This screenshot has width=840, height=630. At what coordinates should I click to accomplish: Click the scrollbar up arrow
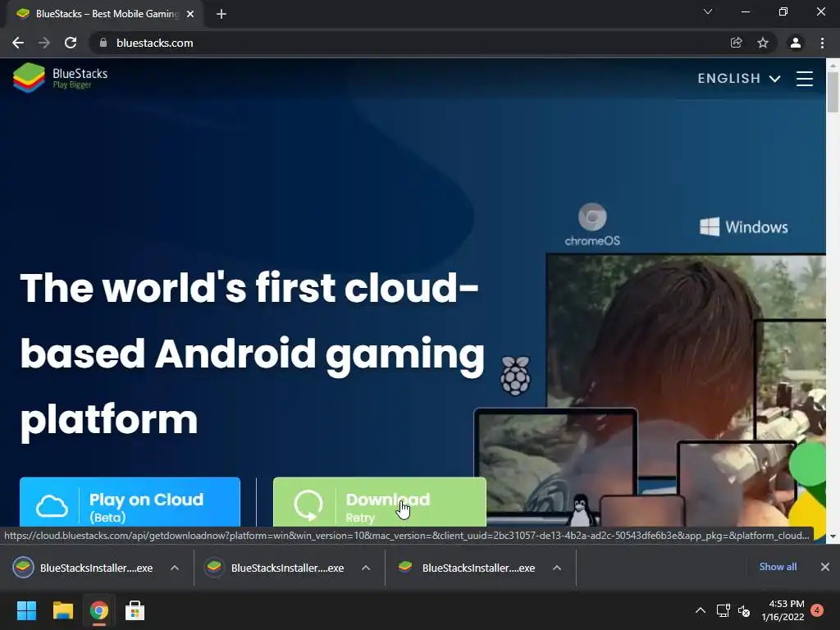tap(833, 65)
